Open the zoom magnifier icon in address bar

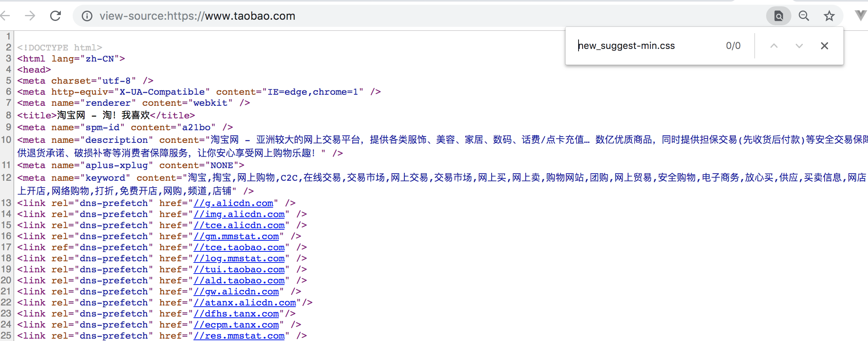[x=804, y=16]
